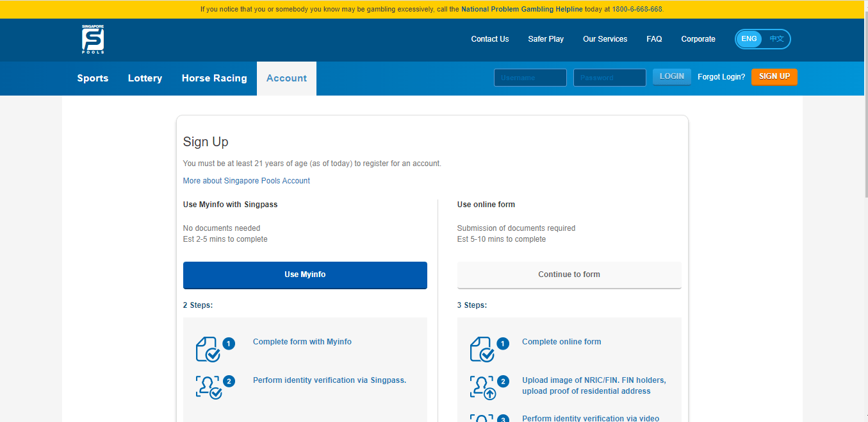
Task: Click the orange SIGN UP button
Action: [774, 76]
